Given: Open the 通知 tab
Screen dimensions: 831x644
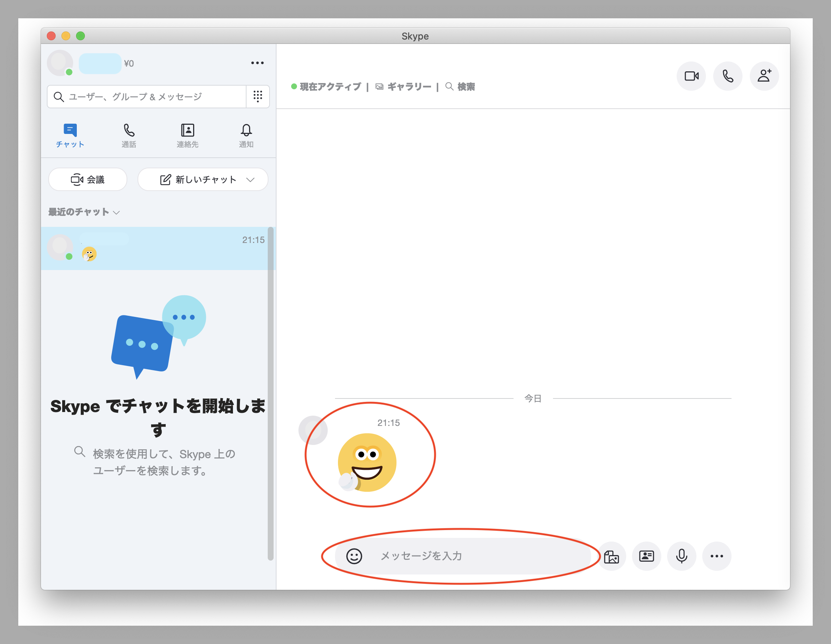Looking at the screenshot, I should [x=246, y=135].
